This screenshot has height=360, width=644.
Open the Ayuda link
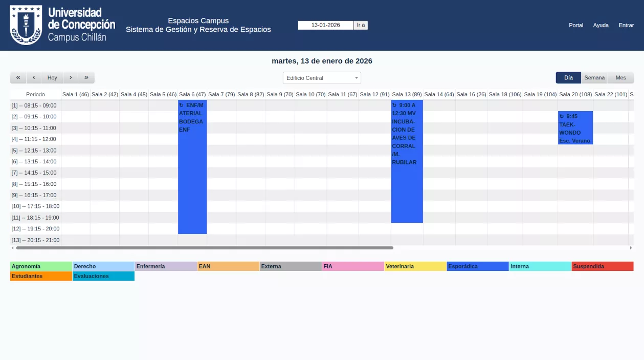coord(601,25)
